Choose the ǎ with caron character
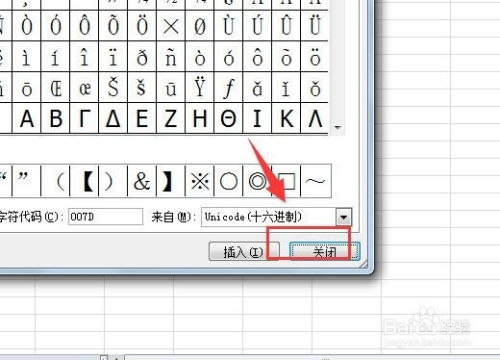Screen dimensions: 500x360 257,87
